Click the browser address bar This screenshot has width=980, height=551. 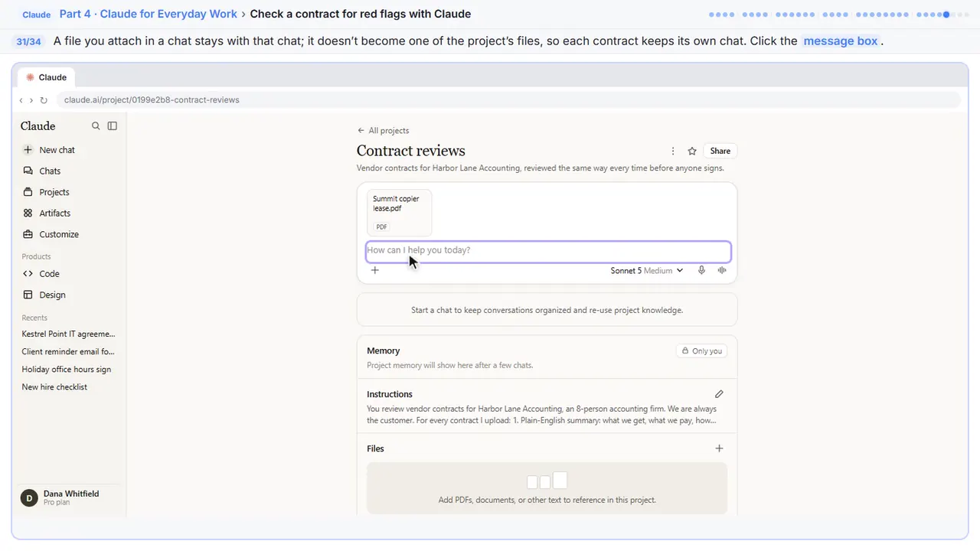click(x=508, y=100)
